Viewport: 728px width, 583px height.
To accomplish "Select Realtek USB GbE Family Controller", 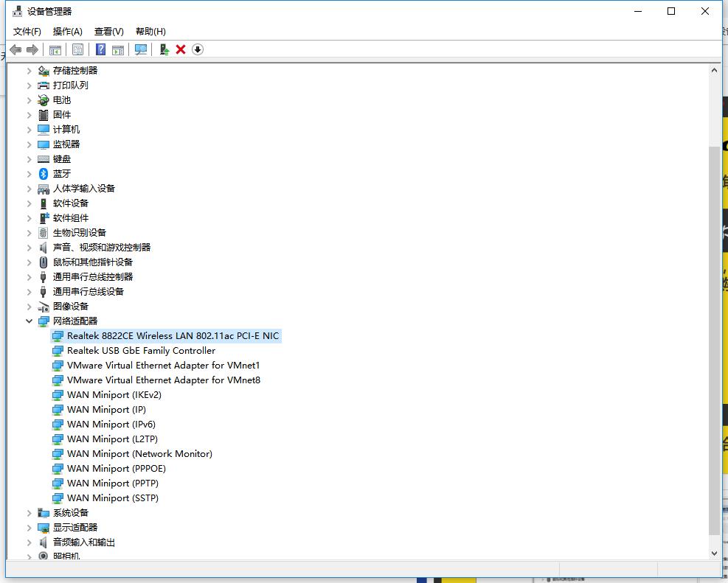I will tap(141, 351).
